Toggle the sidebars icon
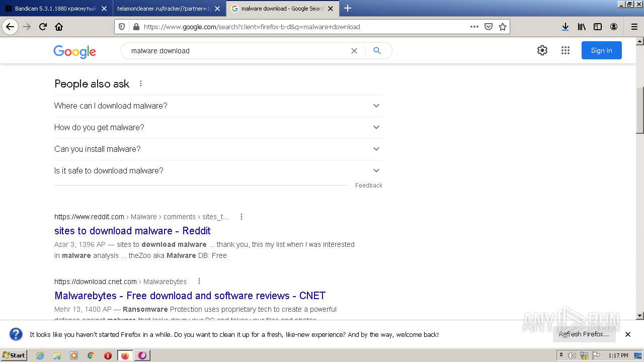Screen dimensions: 644x362 [598, 27]
